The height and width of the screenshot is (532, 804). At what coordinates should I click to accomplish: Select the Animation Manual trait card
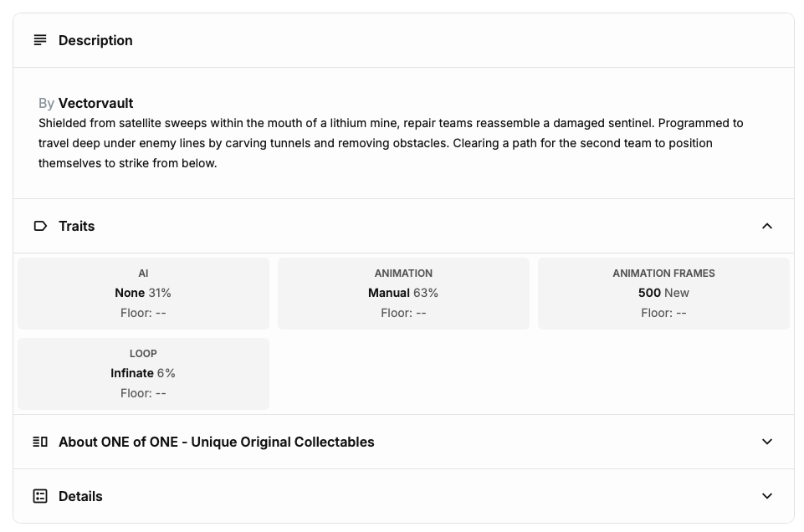[x=403, y=293]
